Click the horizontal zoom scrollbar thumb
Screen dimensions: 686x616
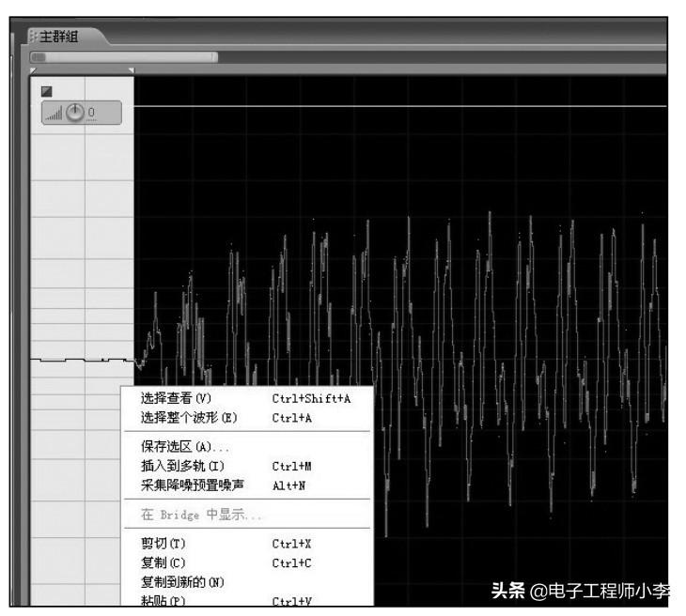(x=124, y=57)
